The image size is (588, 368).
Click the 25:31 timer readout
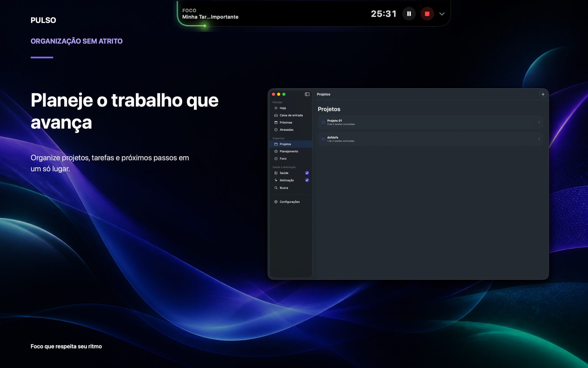point(384,14)
